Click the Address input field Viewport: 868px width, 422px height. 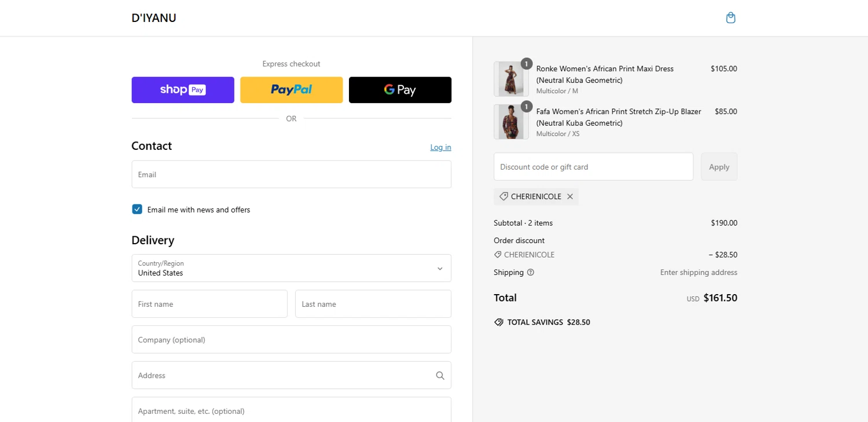291,375
